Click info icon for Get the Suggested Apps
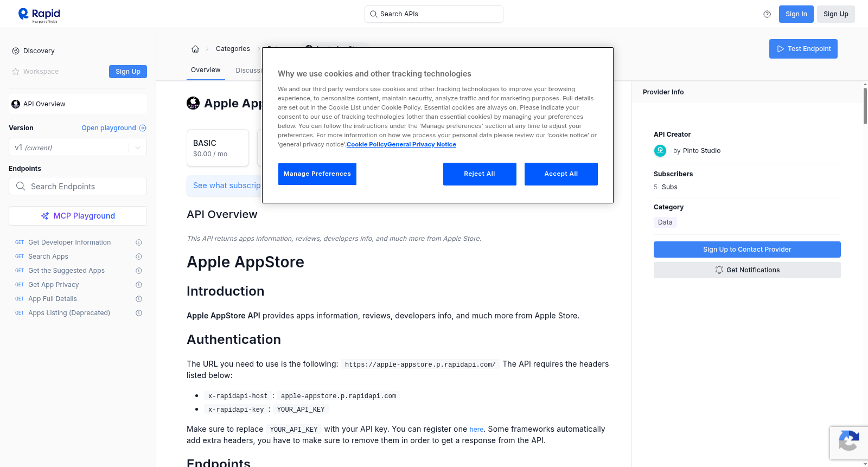The width and height of the screenshot is (868, 467). click(139, 271)
